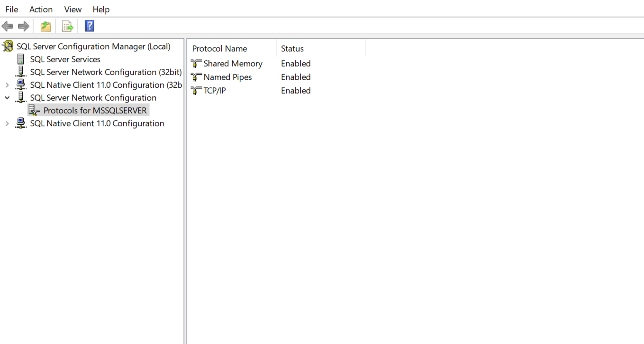Select Protocols for MSSQLSERVER tree label

(95, 111)
